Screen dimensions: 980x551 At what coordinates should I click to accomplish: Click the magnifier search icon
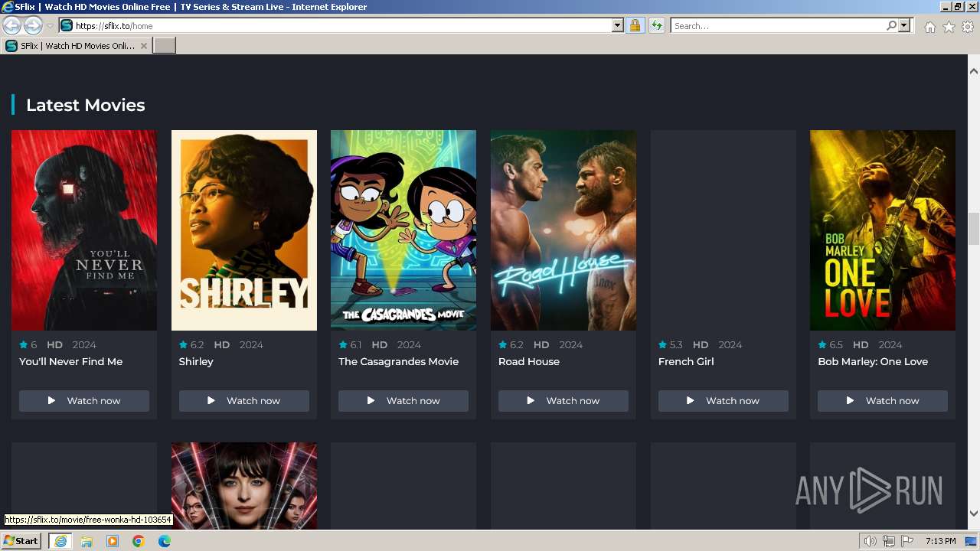pyautogui.click(x=891, y=25)
